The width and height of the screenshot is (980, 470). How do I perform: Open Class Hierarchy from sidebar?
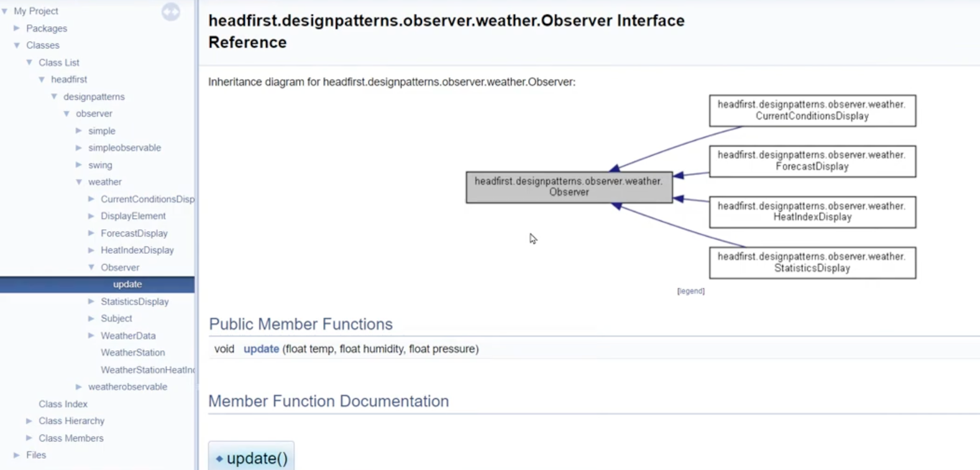tap(71, 421)
